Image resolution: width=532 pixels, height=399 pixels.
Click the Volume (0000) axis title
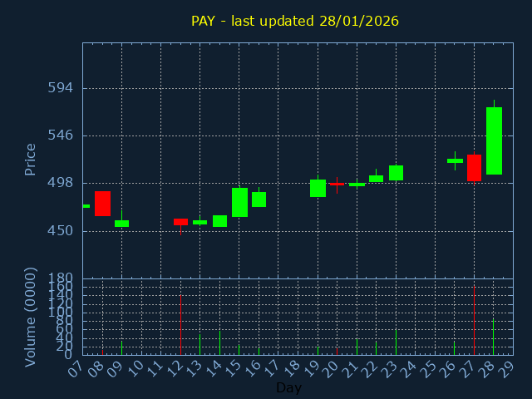(31, 317)
